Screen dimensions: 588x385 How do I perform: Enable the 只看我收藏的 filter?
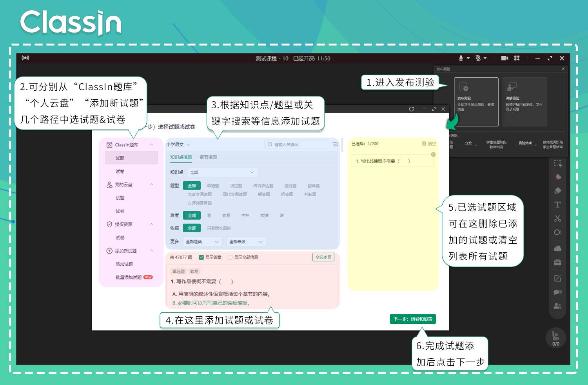click(219, 228)
